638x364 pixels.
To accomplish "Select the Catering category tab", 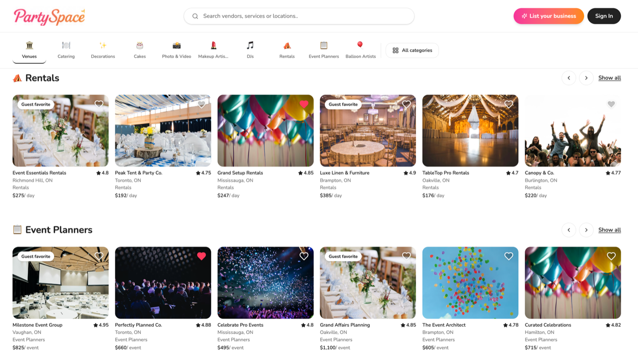I will point(66,50).
